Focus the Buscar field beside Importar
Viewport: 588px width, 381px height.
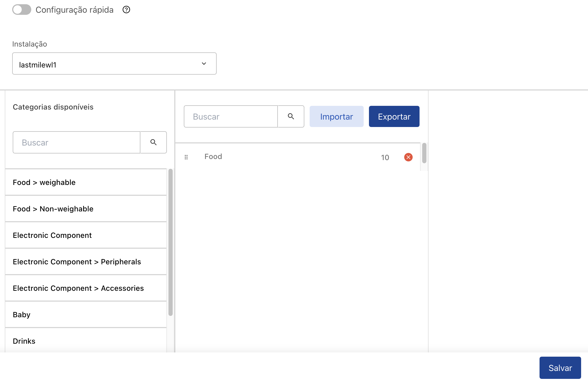tap(231, 116)
